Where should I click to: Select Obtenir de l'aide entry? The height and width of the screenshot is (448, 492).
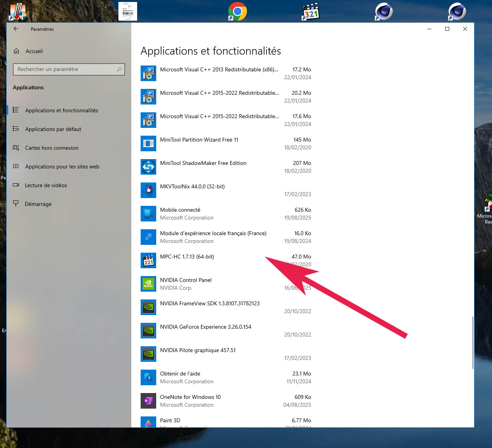tap(226, 377)
